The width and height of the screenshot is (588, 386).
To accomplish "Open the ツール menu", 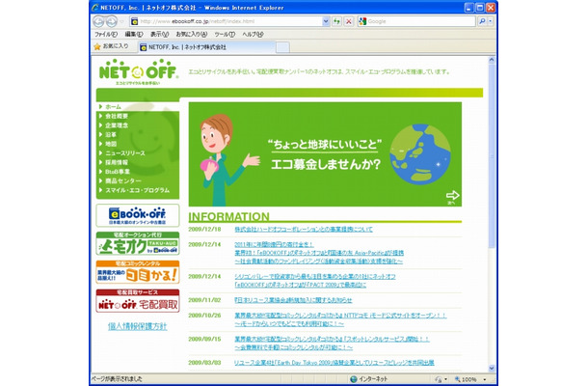I will (225, 34).
